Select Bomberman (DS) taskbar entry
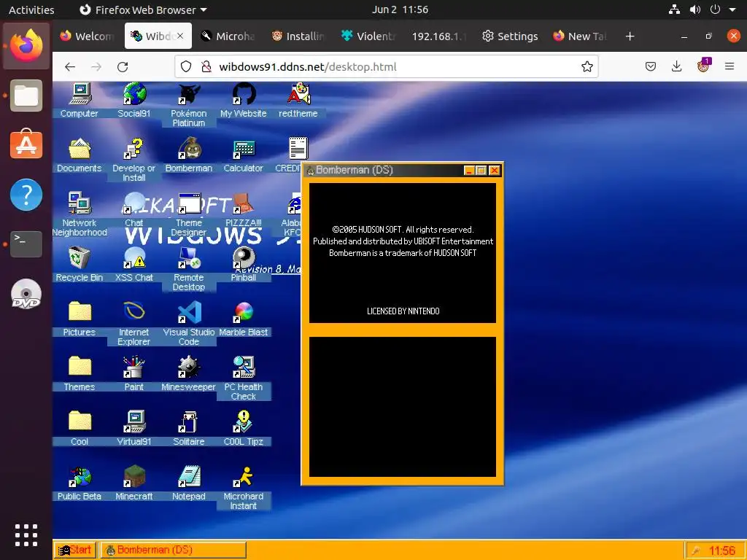This screenshot has height=560, width=747. tap(173, 550)
